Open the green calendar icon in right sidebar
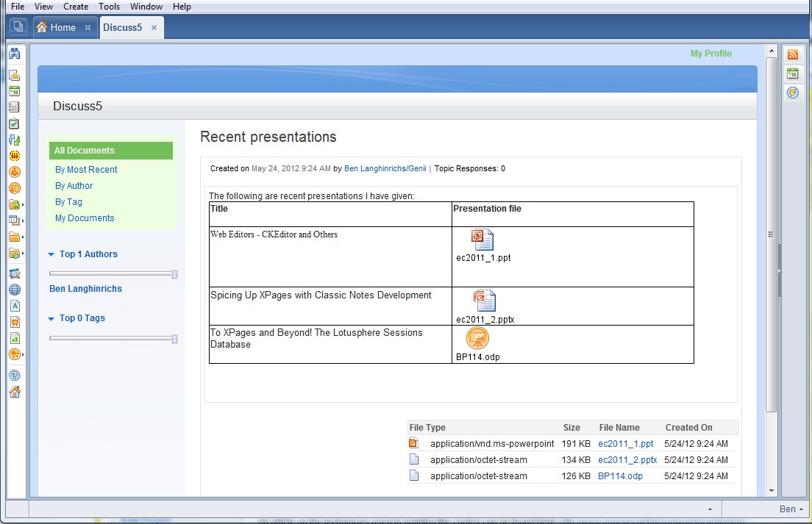 (x=793, y=73)
